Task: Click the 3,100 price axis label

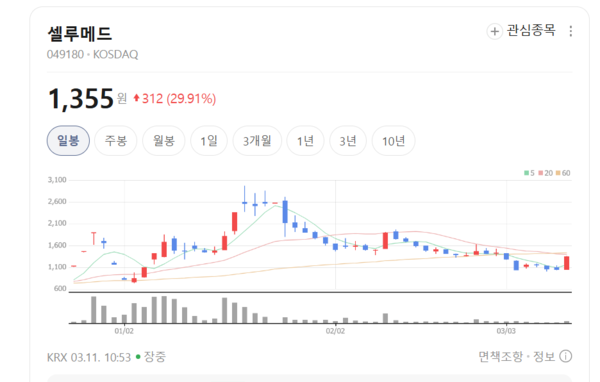Action: pos(57,180)
